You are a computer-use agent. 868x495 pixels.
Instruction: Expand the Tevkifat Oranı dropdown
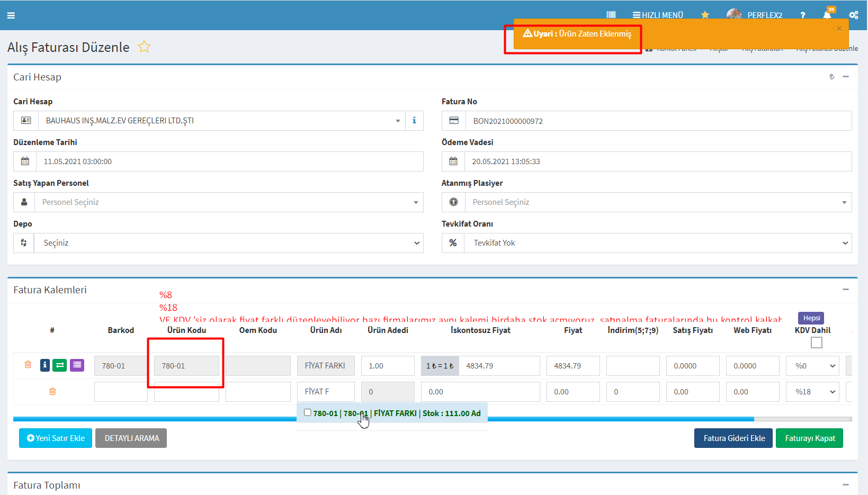tap(657, 243)
